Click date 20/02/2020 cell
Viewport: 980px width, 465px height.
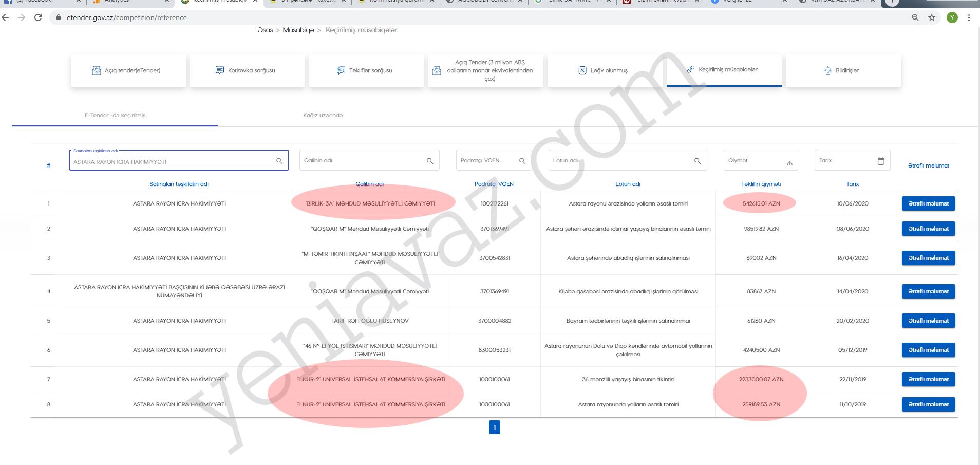pyautogui.click(x=853, y=321)
